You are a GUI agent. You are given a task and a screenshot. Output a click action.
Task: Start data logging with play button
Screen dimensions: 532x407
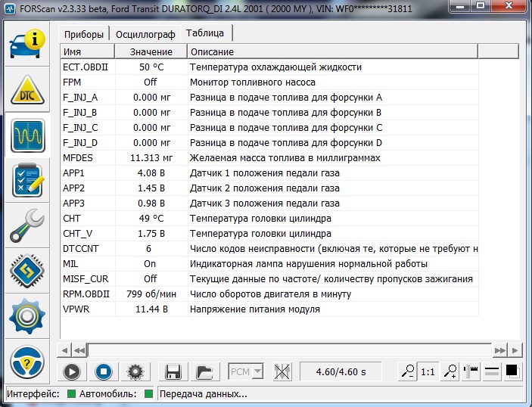(72, 371)
